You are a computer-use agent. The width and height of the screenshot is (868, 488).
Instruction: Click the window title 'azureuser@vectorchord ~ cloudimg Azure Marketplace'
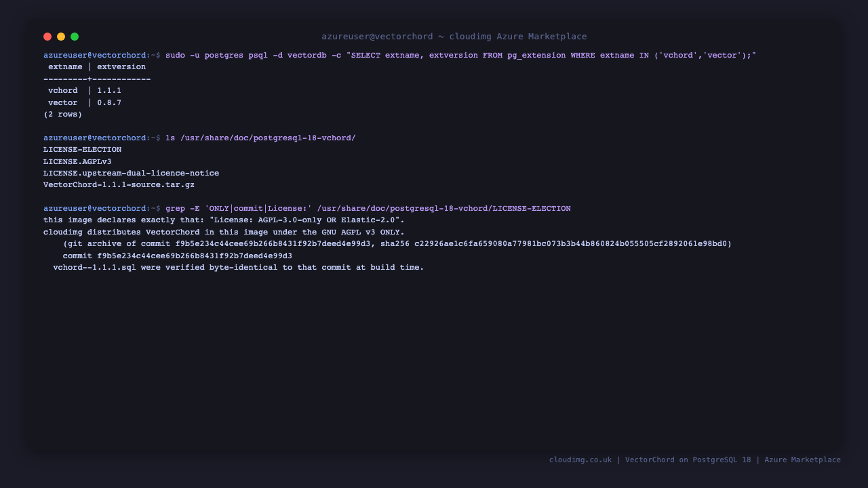click(x=454, y=37)
